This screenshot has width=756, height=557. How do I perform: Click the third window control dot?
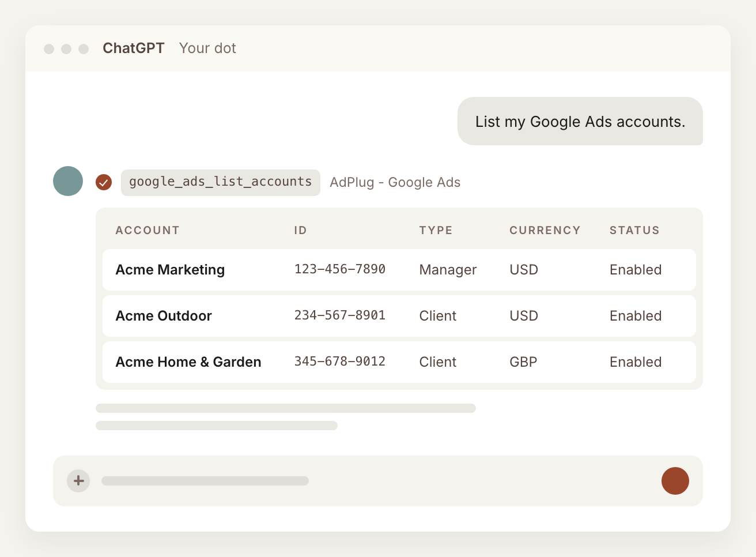(84, 49)
